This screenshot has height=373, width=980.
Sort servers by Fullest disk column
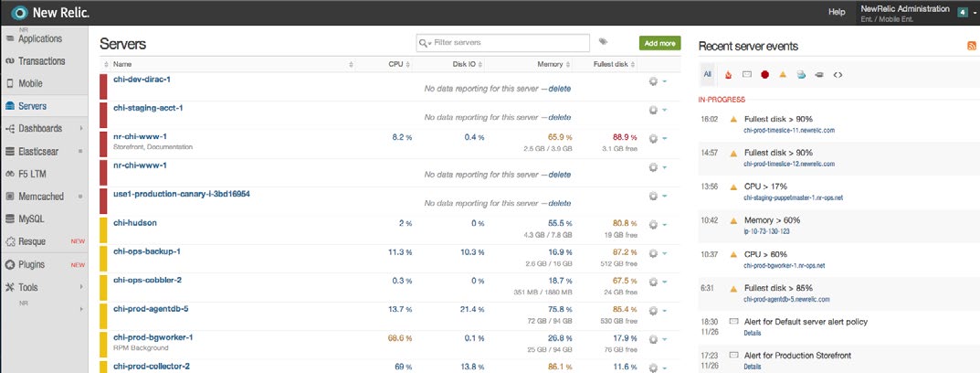coord(614,64)
